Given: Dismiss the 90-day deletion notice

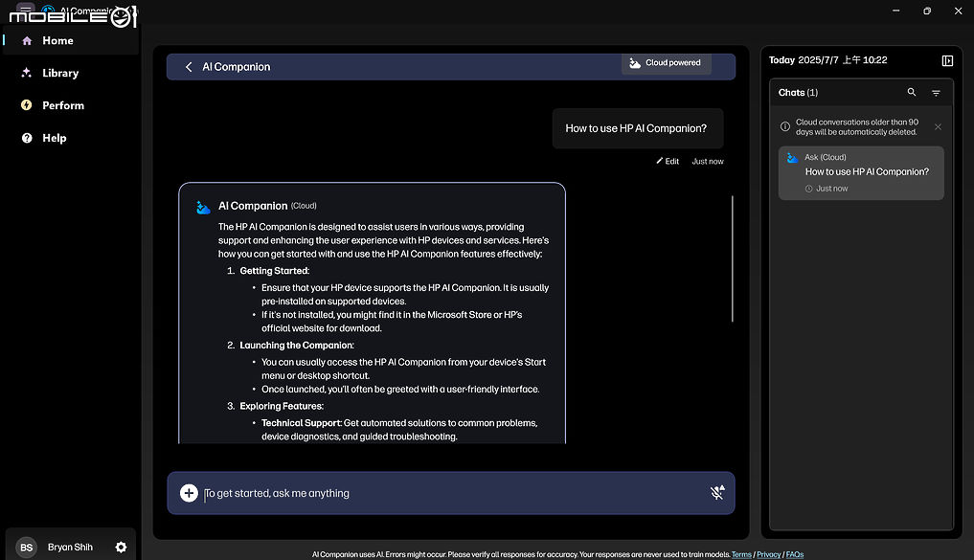Looking at the screenshot, I should pyautogui.click(x=938, y=126).
